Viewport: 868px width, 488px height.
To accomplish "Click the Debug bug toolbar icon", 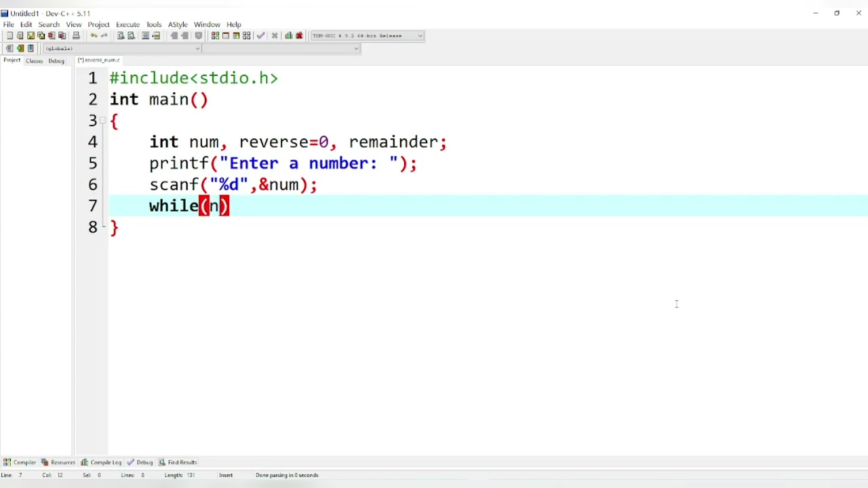I will click(299, 35).
